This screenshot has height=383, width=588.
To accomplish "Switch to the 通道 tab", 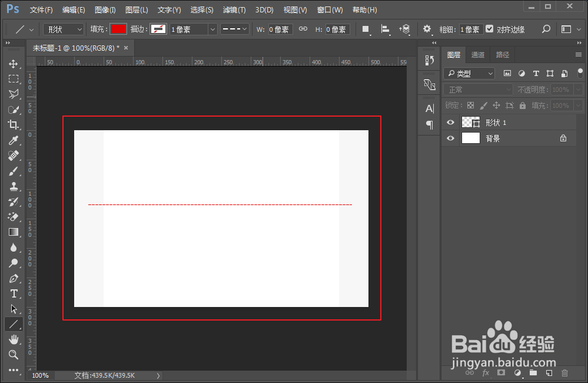I will [x=477, y=55].
